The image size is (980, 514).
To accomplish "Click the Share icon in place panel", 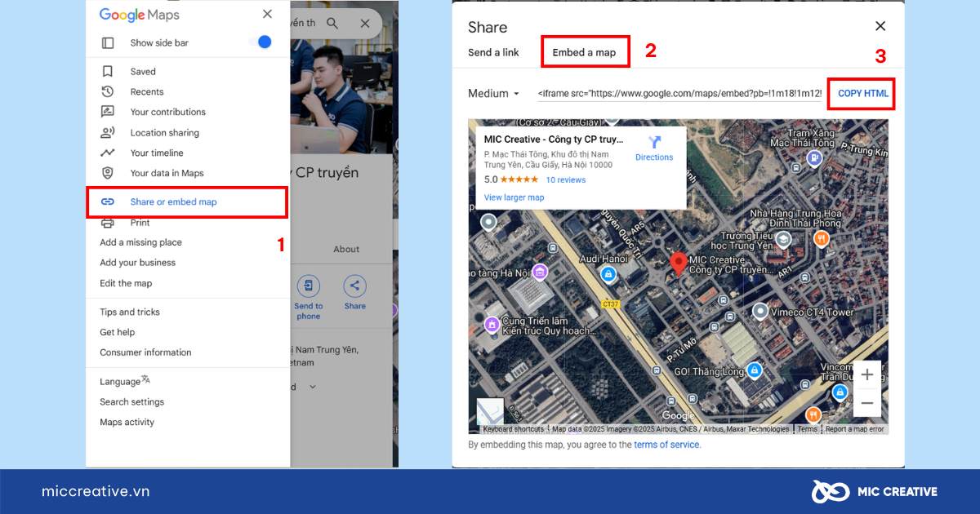I will pos(354,286).
